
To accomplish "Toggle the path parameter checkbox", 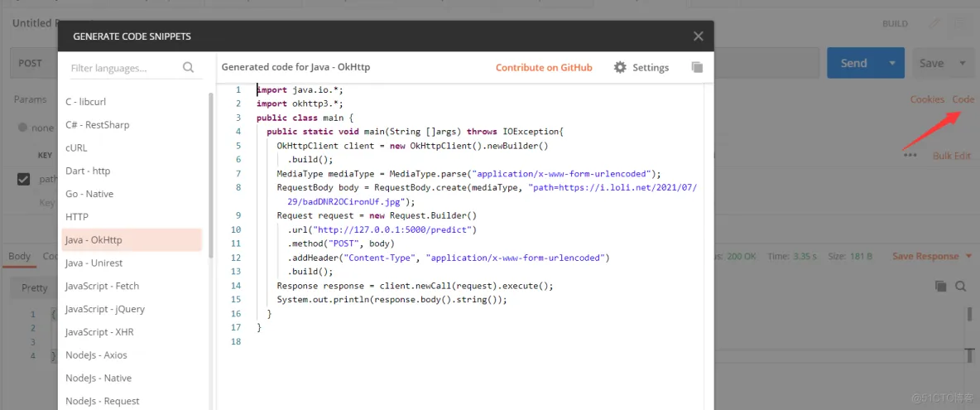I will [24, 180].
